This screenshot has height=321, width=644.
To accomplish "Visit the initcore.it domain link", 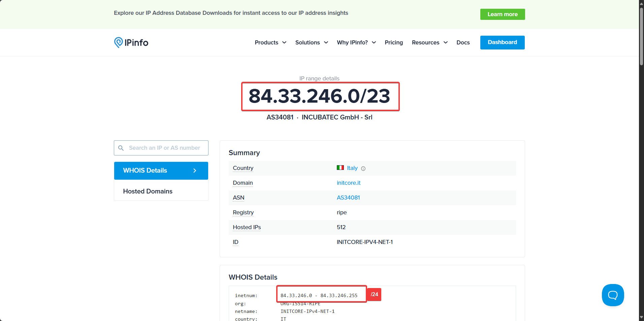I will 349,183.
